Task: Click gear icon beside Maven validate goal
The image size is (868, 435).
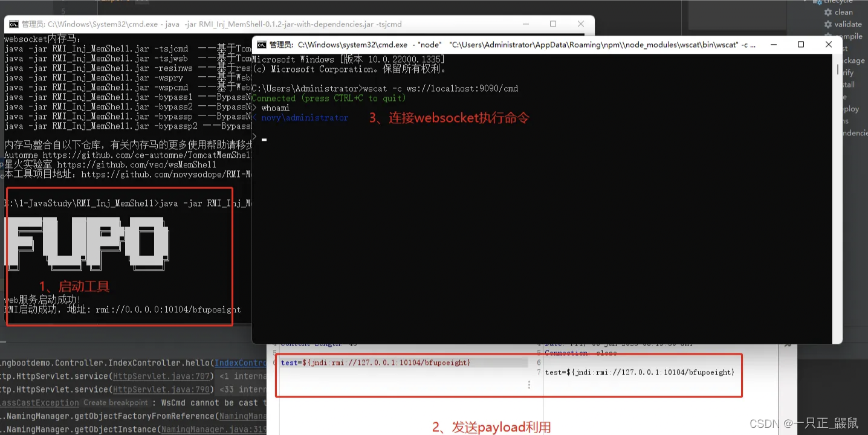Action: point(828,24)
